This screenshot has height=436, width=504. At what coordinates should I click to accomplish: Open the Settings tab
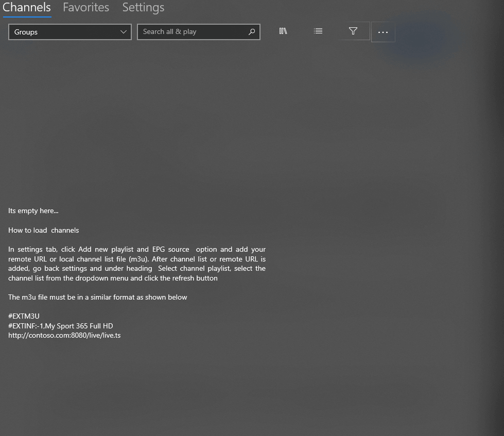coord(143,7)
